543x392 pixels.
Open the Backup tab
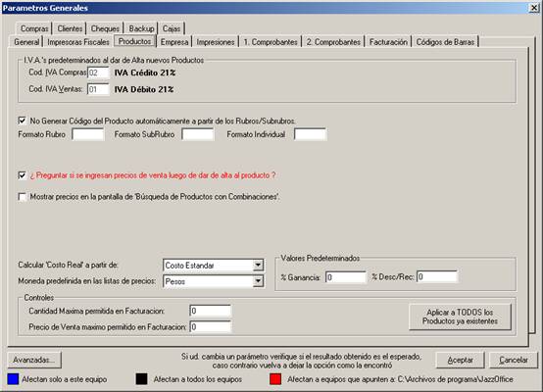click(141, 28)
